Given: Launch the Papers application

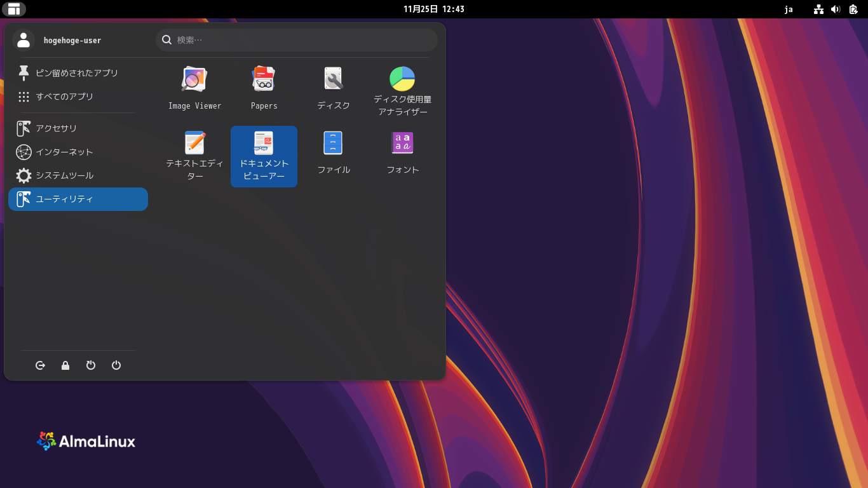Looking at the screenshot, I should tap(264, 89).
